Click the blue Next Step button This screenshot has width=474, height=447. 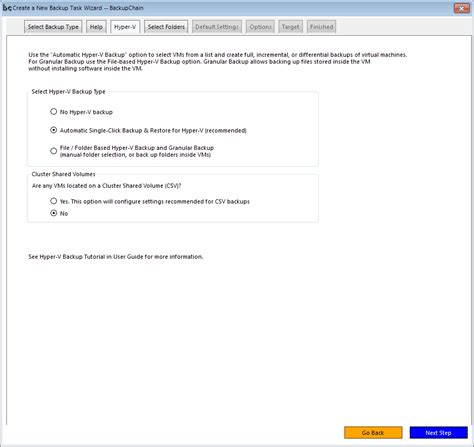pyautogui.click(x=438, y=433)
